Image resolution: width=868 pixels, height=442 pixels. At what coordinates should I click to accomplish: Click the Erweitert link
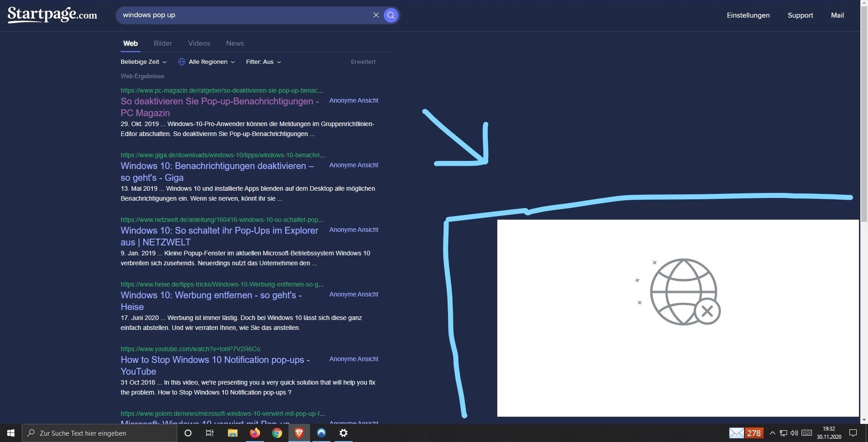click(363, 62)
